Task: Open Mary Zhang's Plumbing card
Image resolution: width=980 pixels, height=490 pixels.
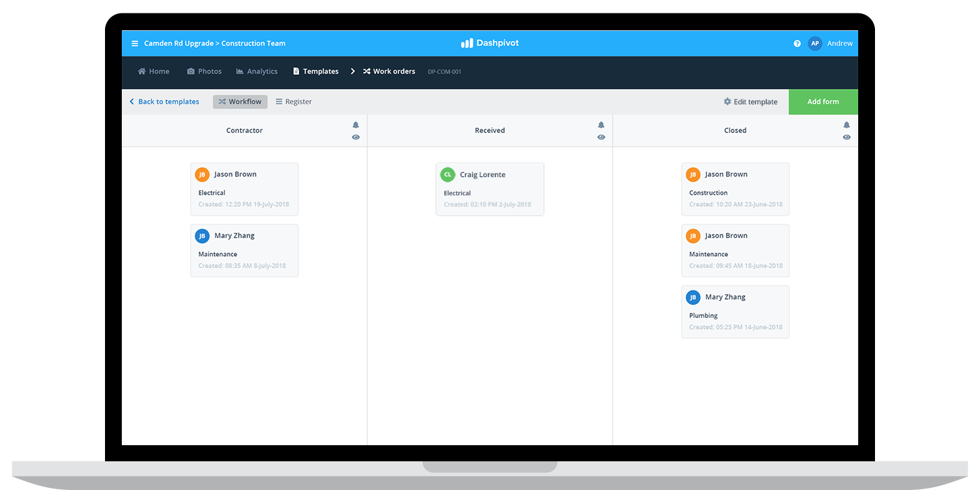Action: pos(735,312)
